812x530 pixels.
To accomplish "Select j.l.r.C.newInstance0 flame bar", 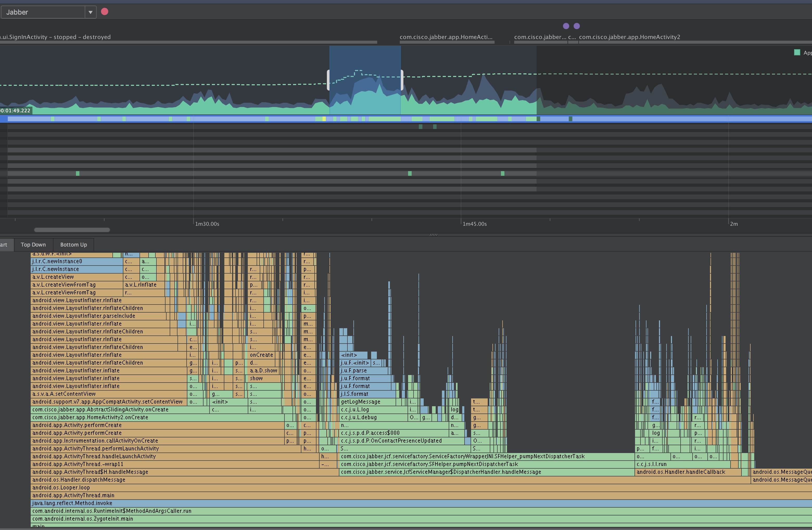I will (77, 261).
